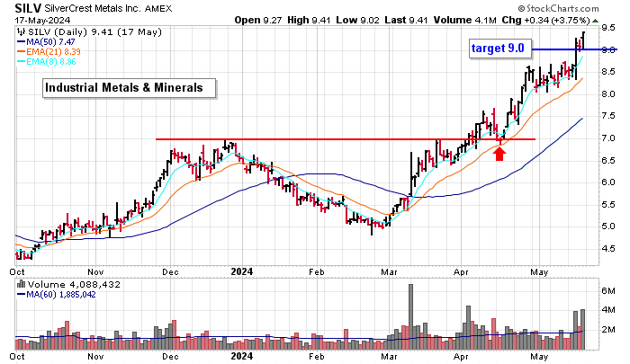The width and height of the screenshot is (630, 364).
Task: Click the Volume 4,088,432 legend label
Action: [x=74, y=285]
